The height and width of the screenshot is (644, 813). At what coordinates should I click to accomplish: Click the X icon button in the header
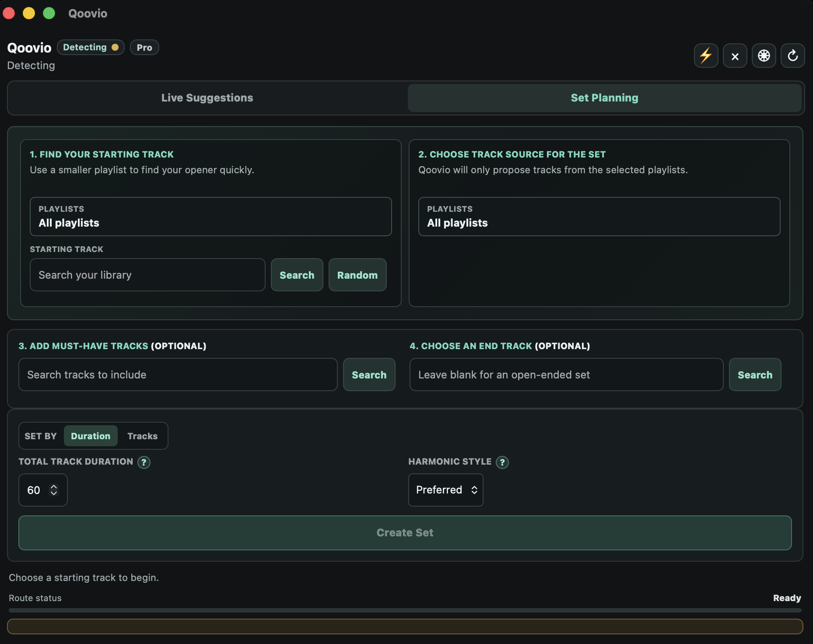tap(735, 56)
